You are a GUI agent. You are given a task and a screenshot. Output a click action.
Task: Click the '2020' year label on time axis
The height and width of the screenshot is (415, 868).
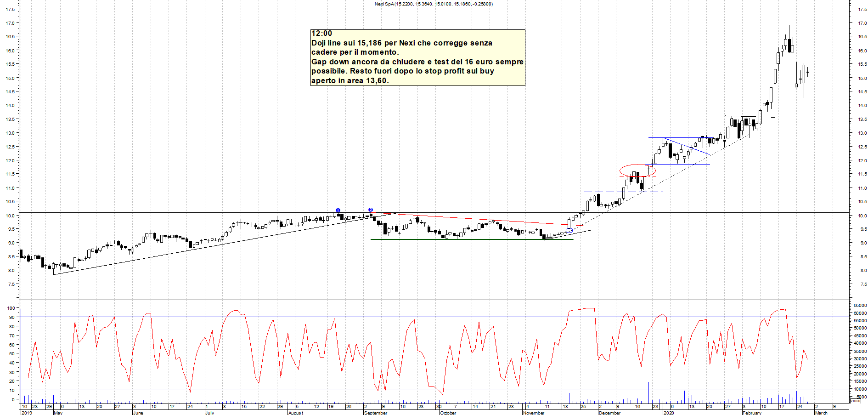[669, 413]
